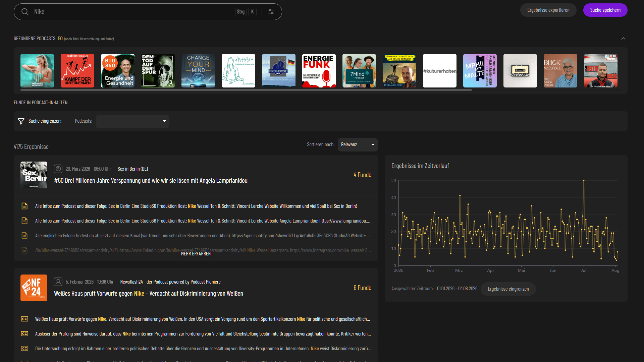Screen dimensions: 644x362
Task: Click the podcast carousel horizontal scrollbar
Action: [x=246, y=90]
